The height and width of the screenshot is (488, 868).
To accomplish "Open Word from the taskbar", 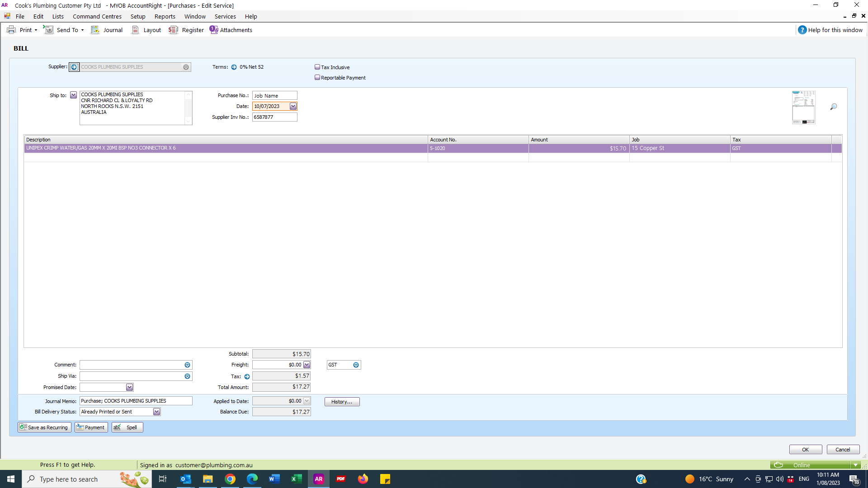I will pyautogui.click(x=274, y=479).
